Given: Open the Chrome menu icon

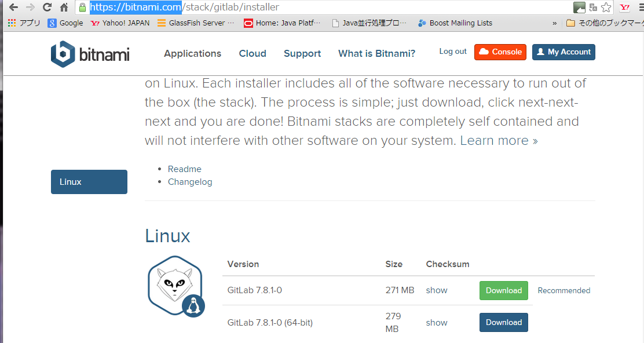Looking at the screenshot, I should 641,7.
